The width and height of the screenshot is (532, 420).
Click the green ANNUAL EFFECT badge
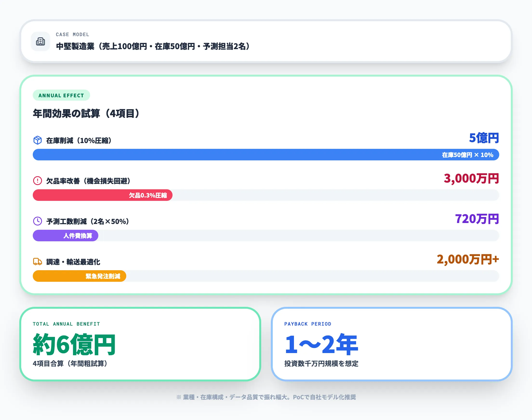(x=61, y=95)
